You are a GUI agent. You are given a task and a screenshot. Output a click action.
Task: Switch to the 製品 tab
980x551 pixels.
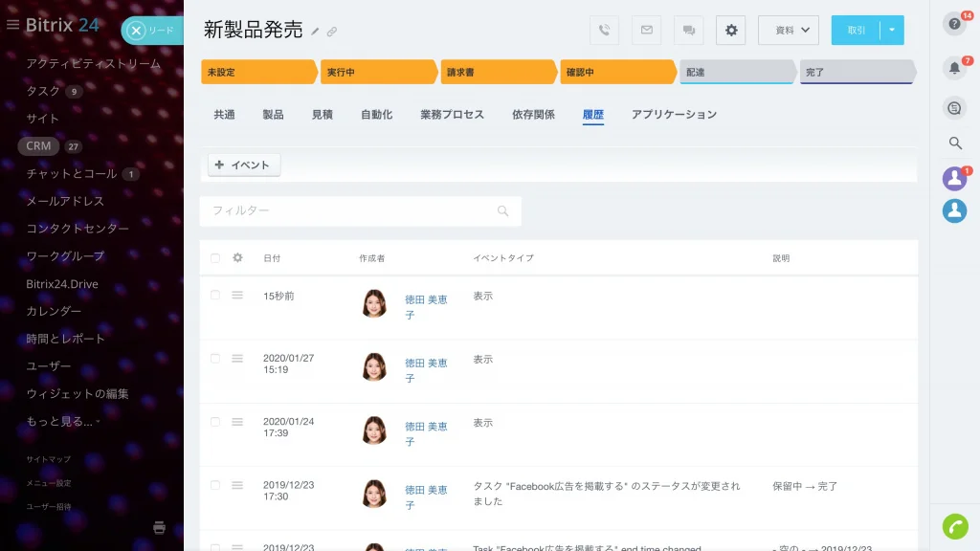point(273,115)
